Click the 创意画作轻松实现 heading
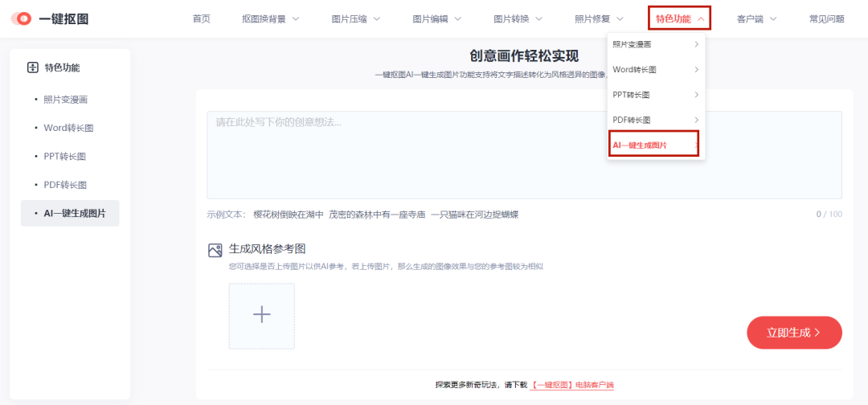868x405 pixels. pos(524,56)
